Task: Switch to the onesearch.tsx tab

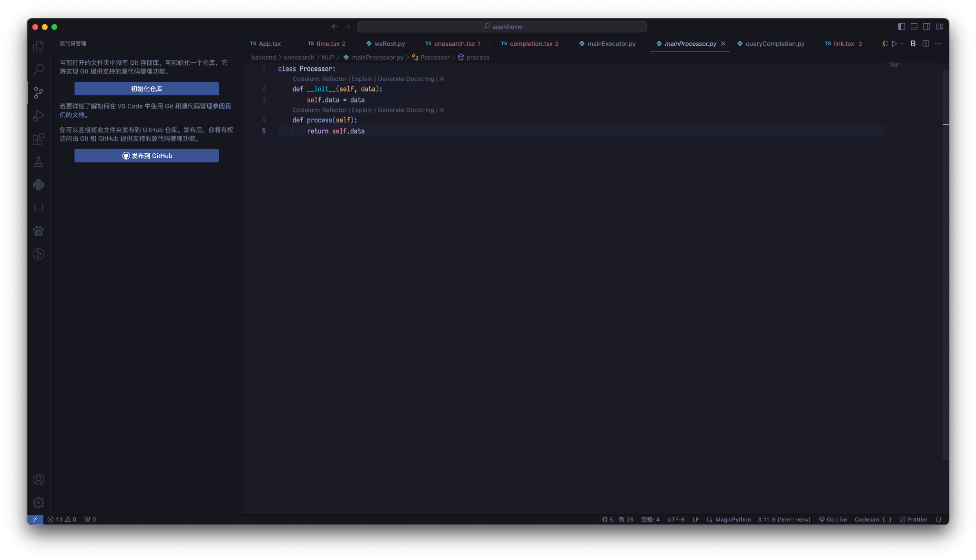Action: click(455, 43)
